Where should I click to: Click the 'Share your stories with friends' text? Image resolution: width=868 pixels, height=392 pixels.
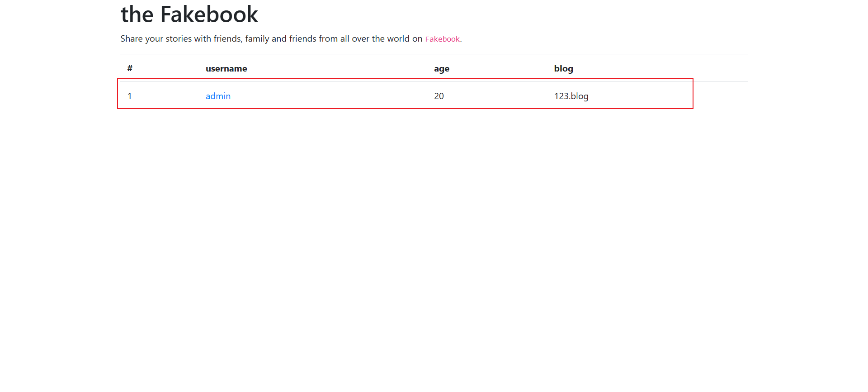tap(181, 39)
